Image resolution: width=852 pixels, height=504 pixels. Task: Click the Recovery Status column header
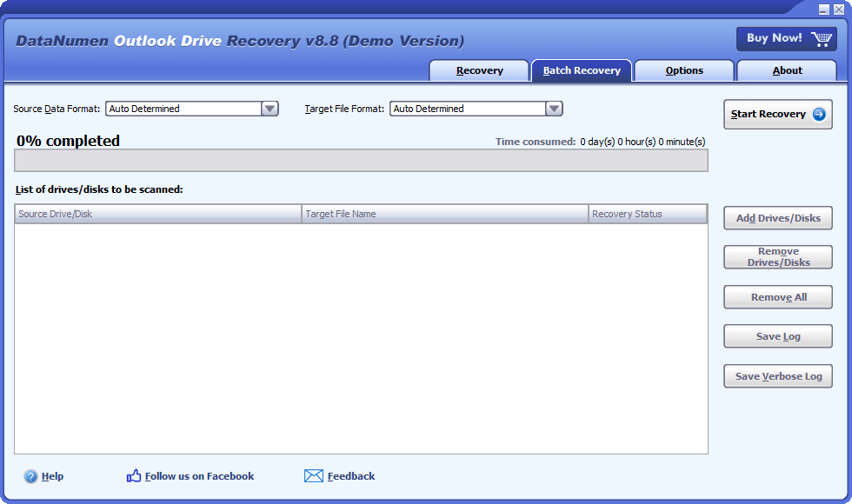point(648,214)
